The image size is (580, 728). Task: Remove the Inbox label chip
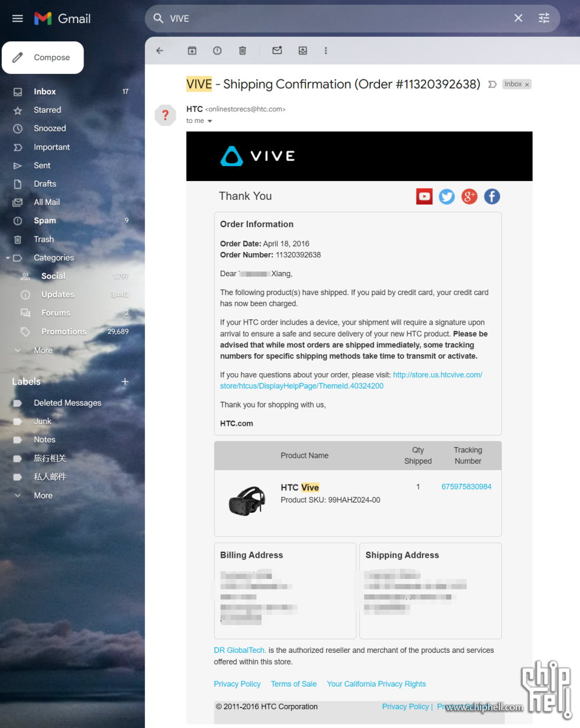(527, 85)
